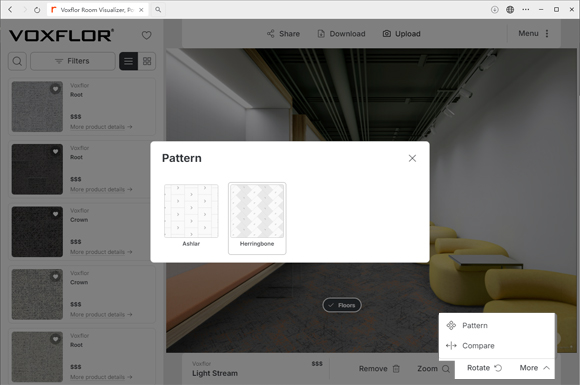Select the first Root carpet swatch
The height and width of the screenshot is (385, 580).
(x=37, y=107)
